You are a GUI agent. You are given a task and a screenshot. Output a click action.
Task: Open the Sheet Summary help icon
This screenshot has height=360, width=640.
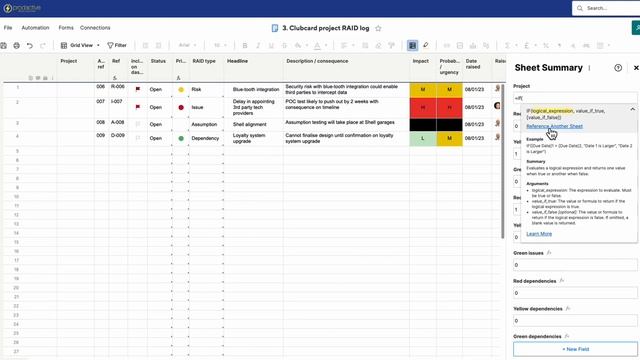pyautogui.click(x=618, y=68)
